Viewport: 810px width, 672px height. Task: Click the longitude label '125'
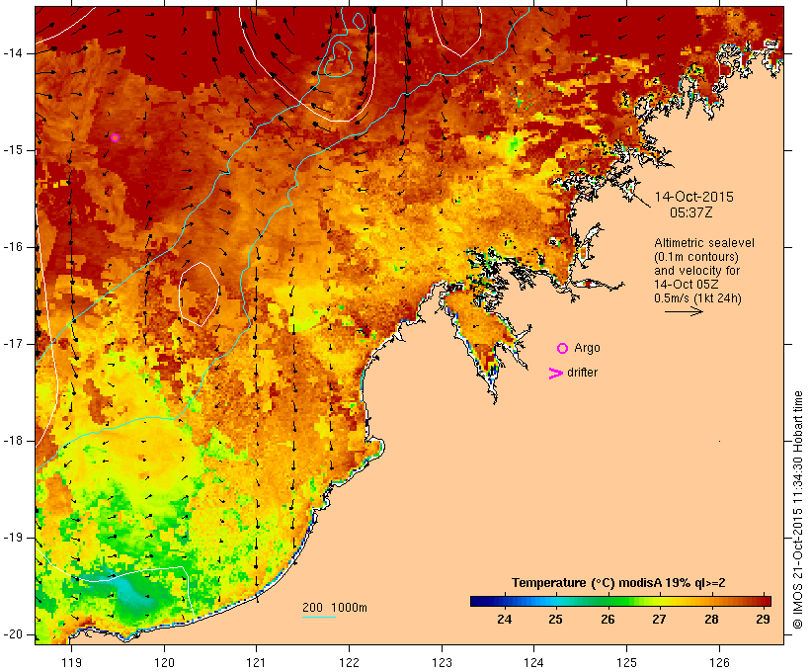pyautogui.click(x=627, y=663)
